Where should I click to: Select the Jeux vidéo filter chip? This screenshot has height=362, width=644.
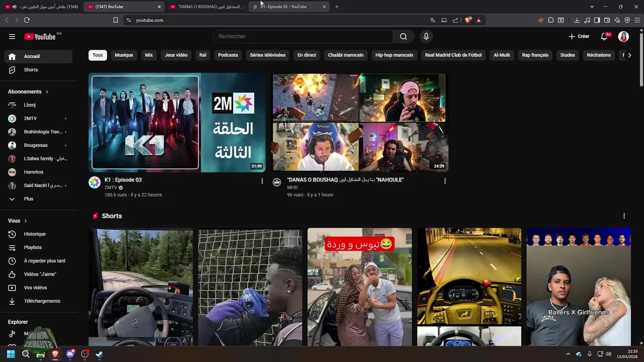pos(176,55)
